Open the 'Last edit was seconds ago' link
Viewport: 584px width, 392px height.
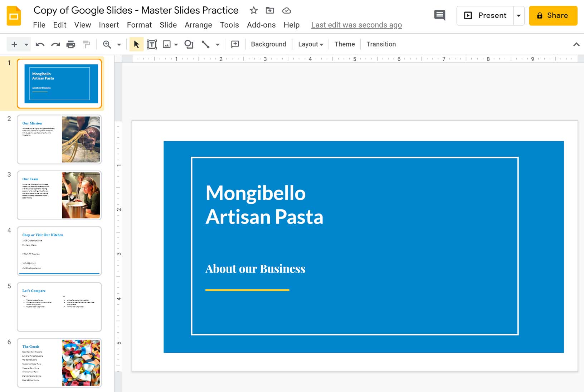click(356, 25)
